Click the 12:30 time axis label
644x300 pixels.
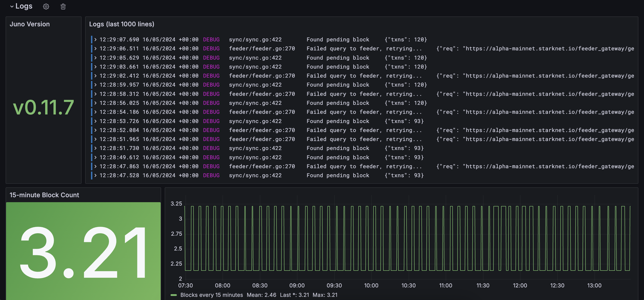557,285
